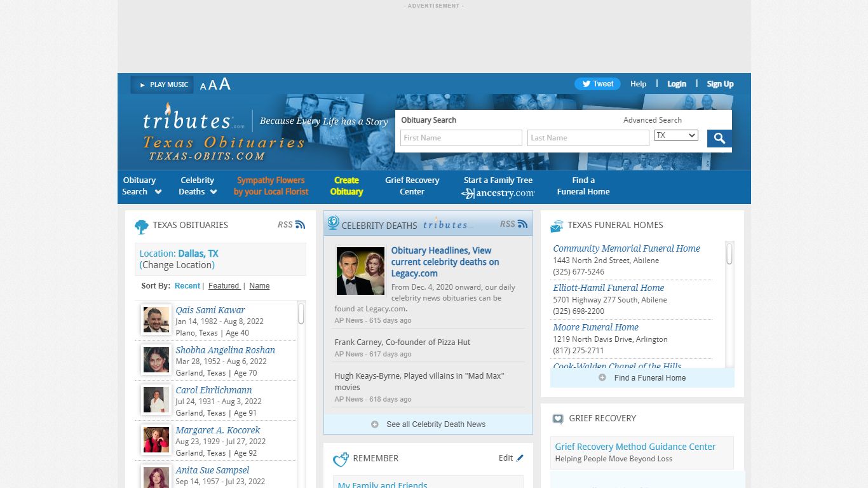The height and width of the screenshot is (488, 868).
Task: Open Moore Funeral Home
Action: 595,327
